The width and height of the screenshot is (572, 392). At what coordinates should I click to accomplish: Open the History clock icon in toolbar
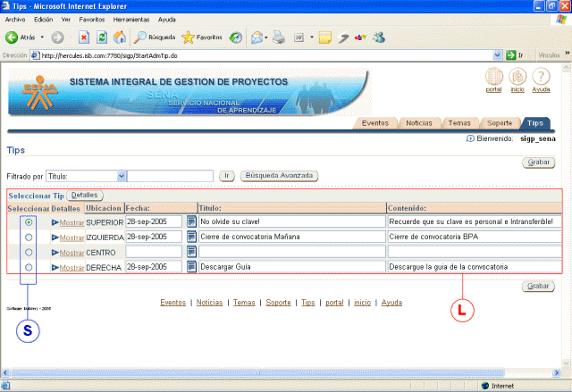tap(236, 38)
